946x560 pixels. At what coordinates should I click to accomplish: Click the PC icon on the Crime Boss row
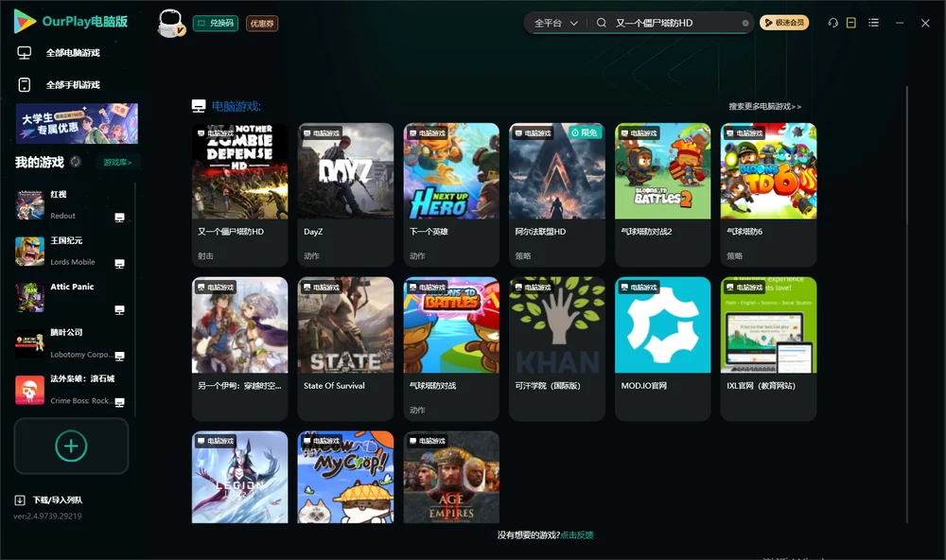coord(119,402)
